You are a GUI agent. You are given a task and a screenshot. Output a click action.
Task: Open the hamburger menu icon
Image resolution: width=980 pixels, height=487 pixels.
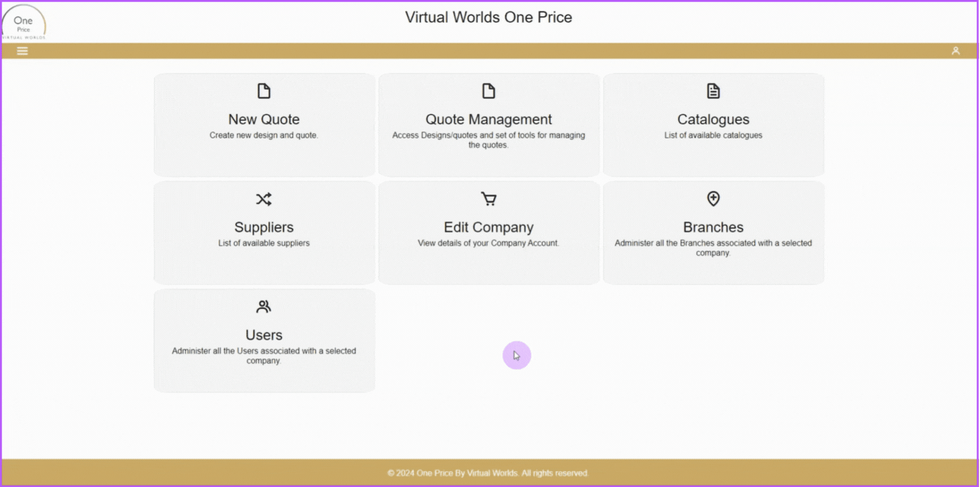click(x=22, y=51)
